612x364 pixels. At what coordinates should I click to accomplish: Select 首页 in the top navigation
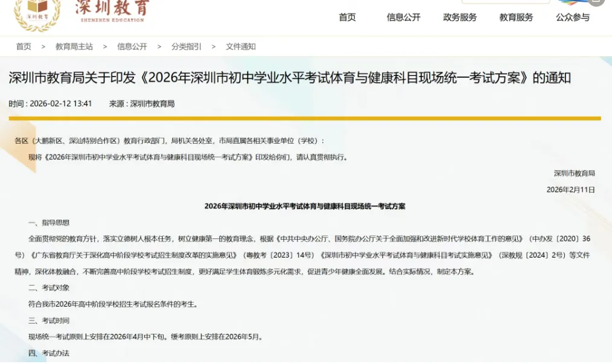pos(347,18)
